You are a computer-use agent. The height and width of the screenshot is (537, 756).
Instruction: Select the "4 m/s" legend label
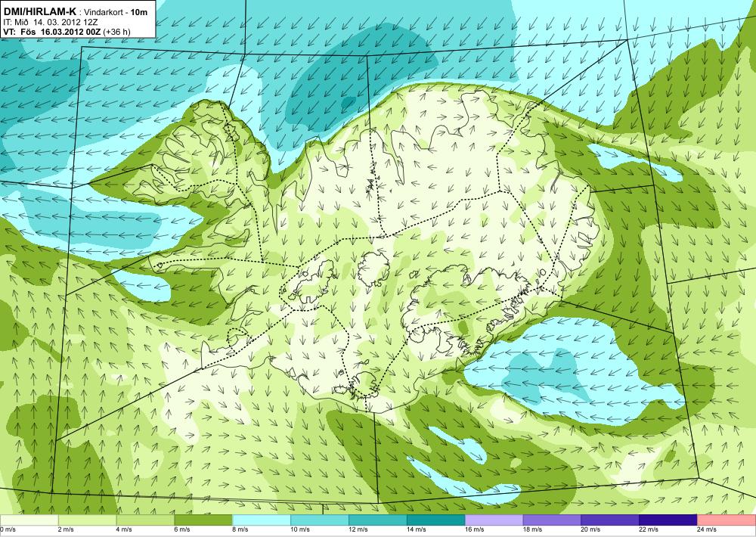[x=125, y=529]
